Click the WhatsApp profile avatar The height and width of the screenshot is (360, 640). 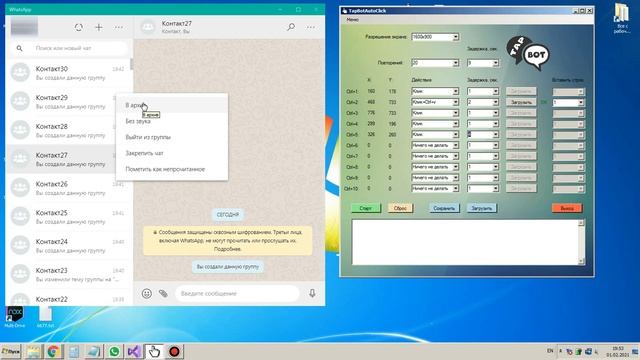coord(24,27)
